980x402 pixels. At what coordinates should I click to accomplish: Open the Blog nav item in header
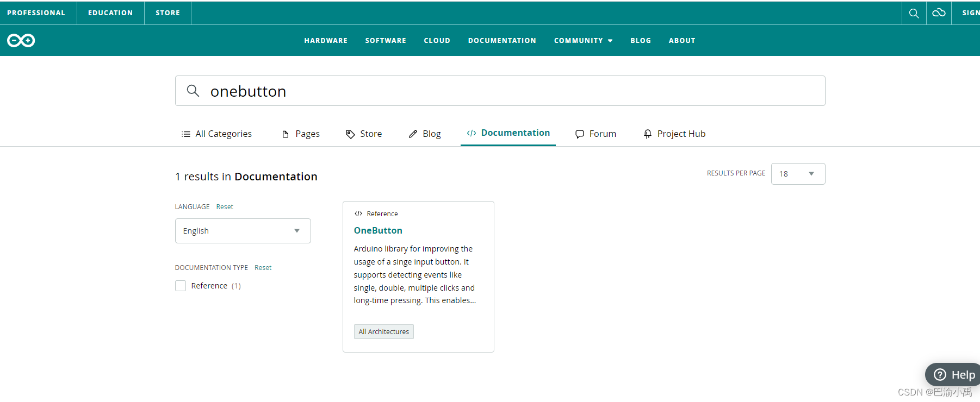point(641,41)
